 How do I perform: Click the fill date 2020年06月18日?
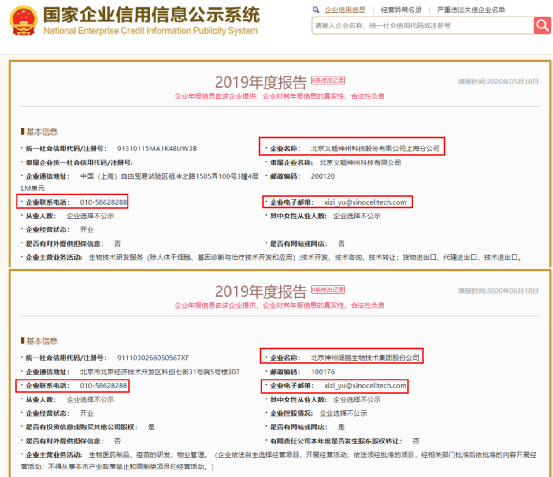coord(498,291)
